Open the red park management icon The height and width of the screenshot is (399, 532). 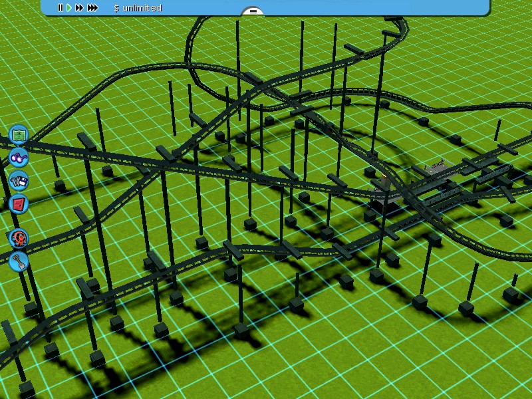point(19,203)
